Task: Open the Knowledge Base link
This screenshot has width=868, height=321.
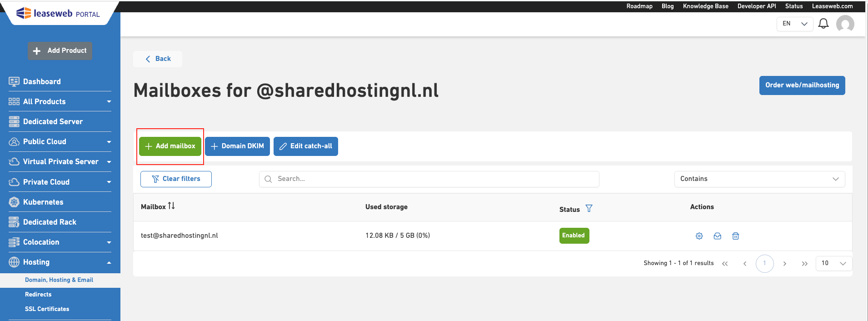Action: point(706,6)
